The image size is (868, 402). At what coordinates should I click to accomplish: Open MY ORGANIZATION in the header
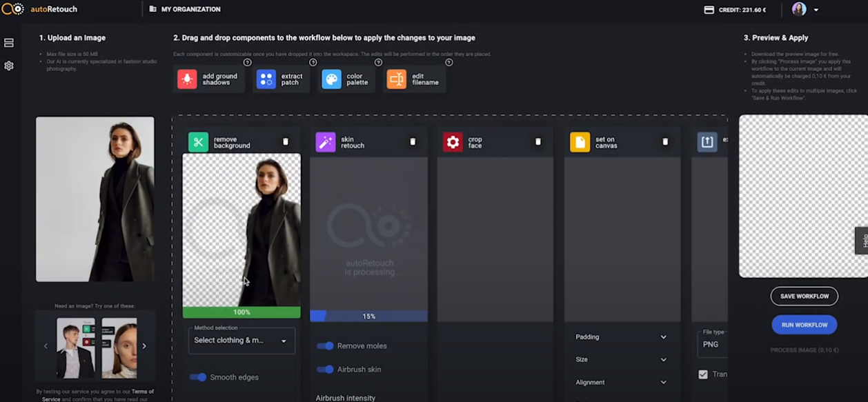[x=190, y=10]
